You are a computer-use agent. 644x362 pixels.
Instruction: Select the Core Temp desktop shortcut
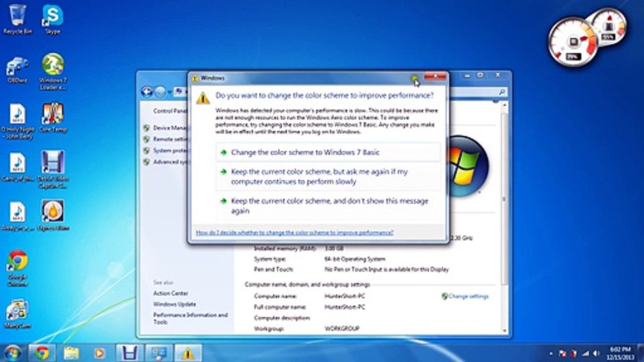pos(53,118)
